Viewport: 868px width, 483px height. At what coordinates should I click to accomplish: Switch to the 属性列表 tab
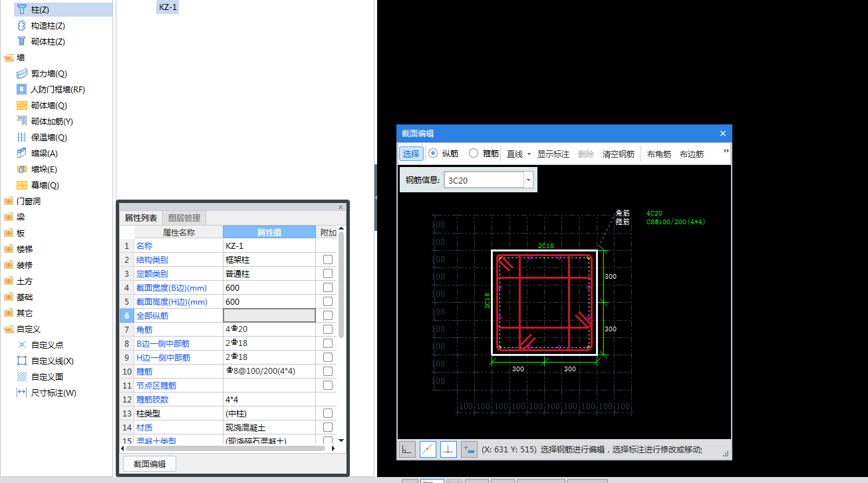[141, 218]
